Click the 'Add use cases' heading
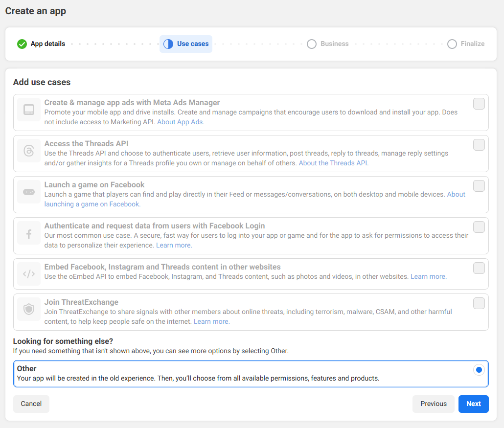504x428 pixels. [x=42, y=82]
